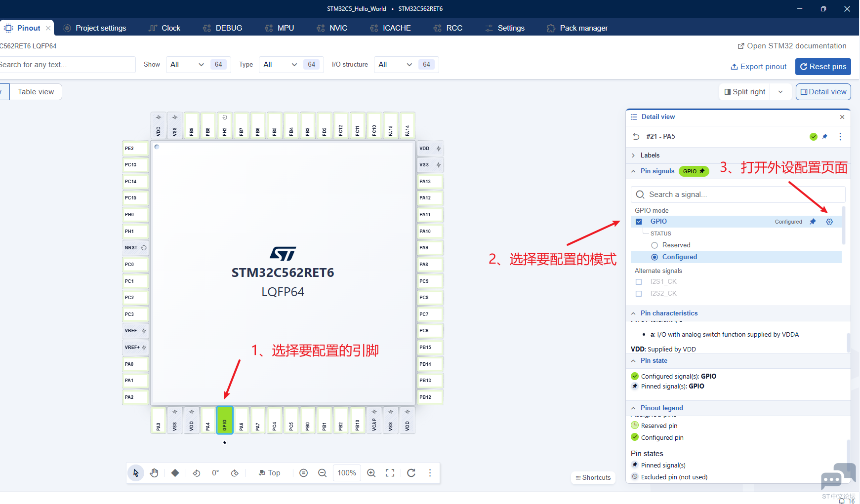Switch to Table view

pyautogui.click(x=36, y=92)
